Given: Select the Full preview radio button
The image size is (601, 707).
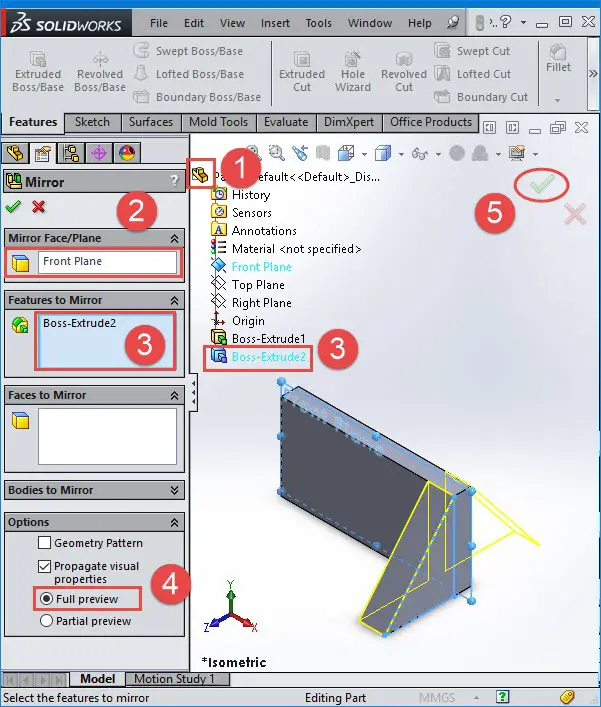Looking at the screenshot, I should [46, 599].
